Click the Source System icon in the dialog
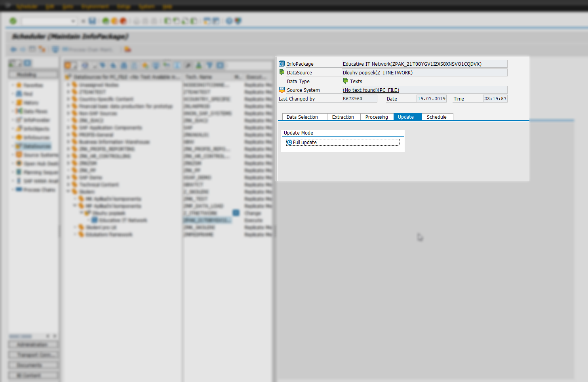 (x=281, y=89)
